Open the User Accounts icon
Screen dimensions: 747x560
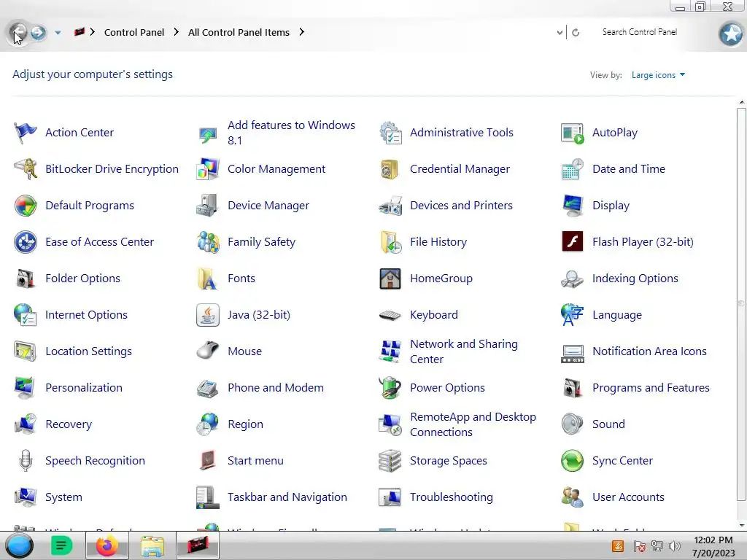tap(573, 497)
